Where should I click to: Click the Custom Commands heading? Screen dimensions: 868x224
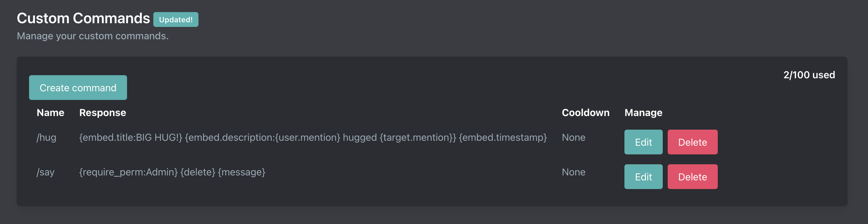click(x=83, y=18)
